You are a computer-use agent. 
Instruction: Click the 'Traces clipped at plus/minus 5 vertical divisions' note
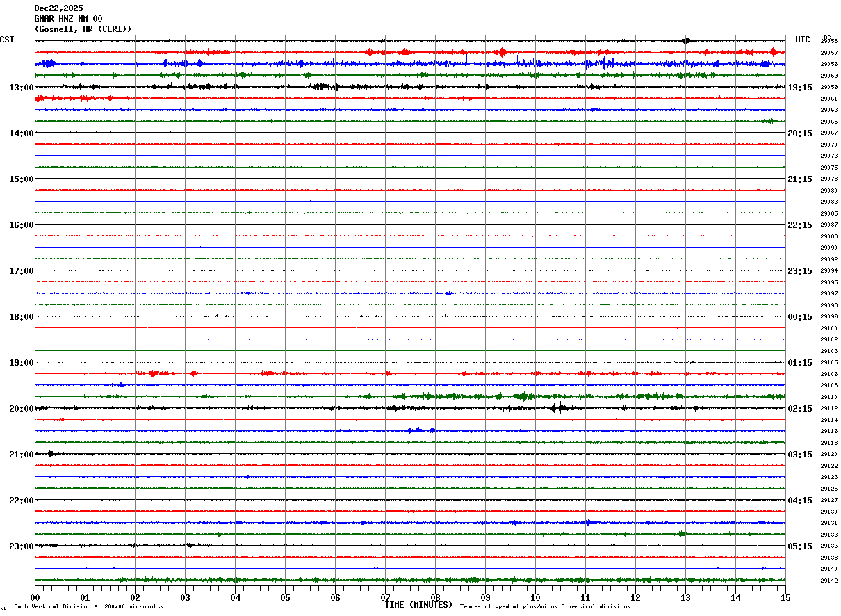click(x=545, y=607)
